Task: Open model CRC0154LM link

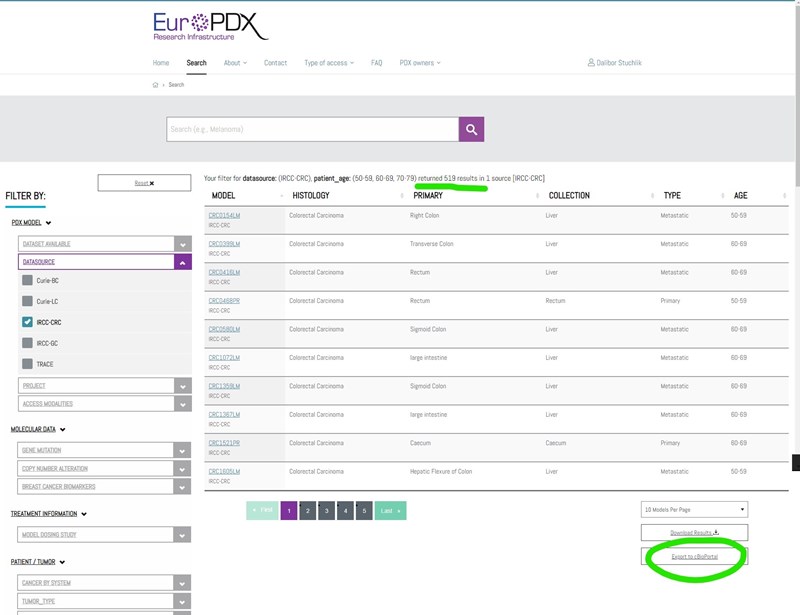Action: point(224,215)
